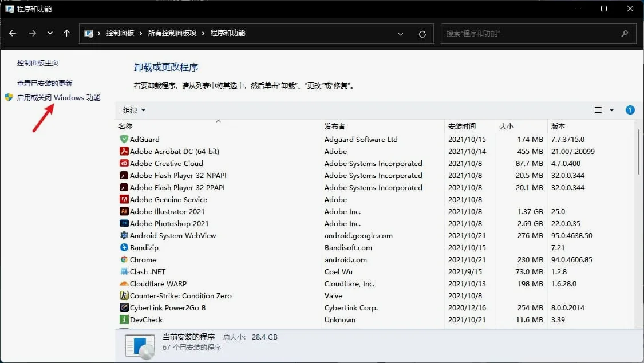Screen dimensions: 644x363
Task: Go up one level with up arrow
Action: tap(66, 33)
